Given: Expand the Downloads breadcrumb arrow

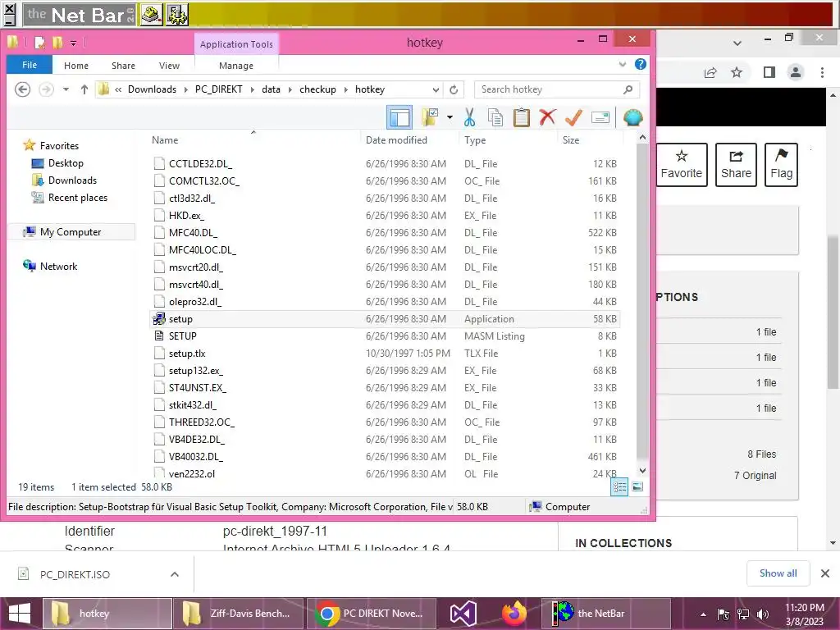Looking at the screenshot, I should pyautogui.click(x=186, y=89).
